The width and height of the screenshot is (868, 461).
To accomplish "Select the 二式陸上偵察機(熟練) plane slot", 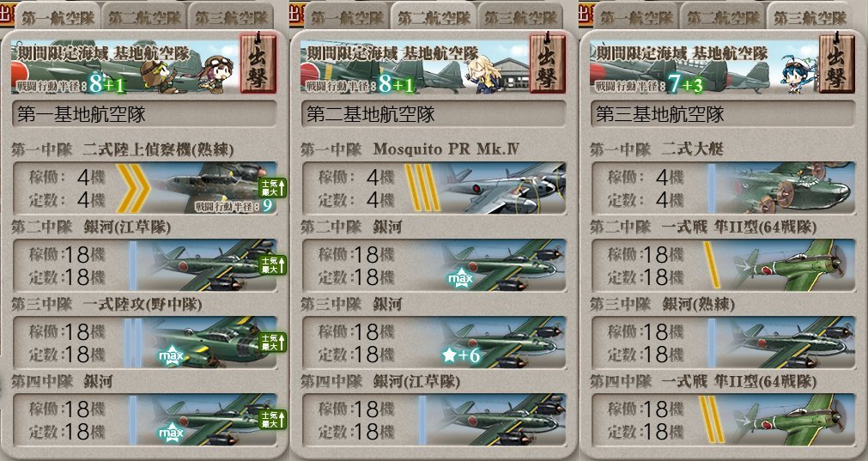I will [145, 188].
